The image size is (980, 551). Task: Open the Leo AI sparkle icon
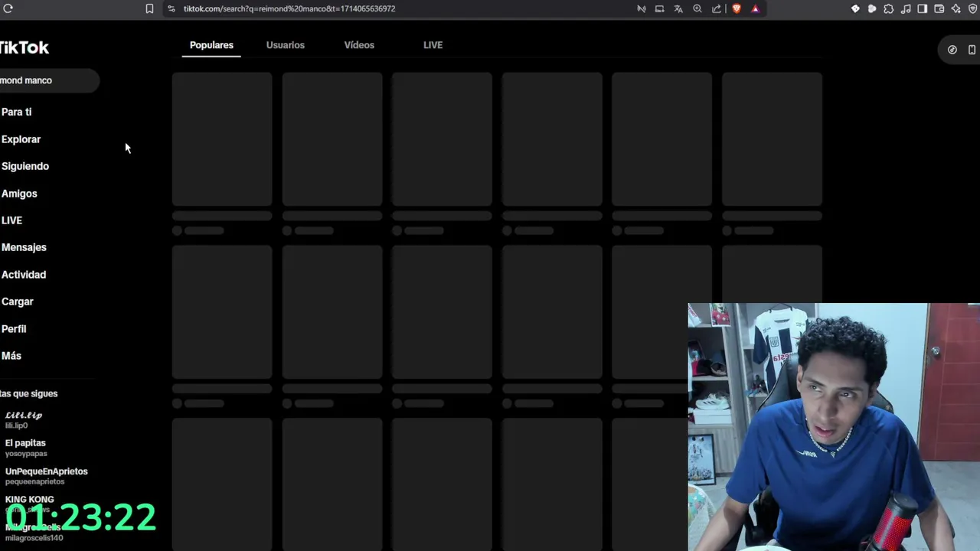coord(956,8)
